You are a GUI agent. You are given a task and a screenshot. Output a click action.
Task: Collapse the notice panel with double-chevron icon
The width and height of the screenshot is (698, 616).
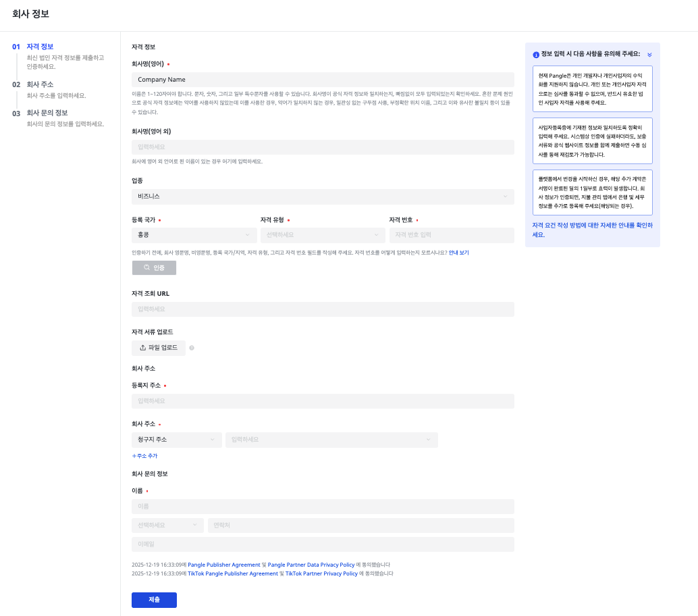click(649, 55)
